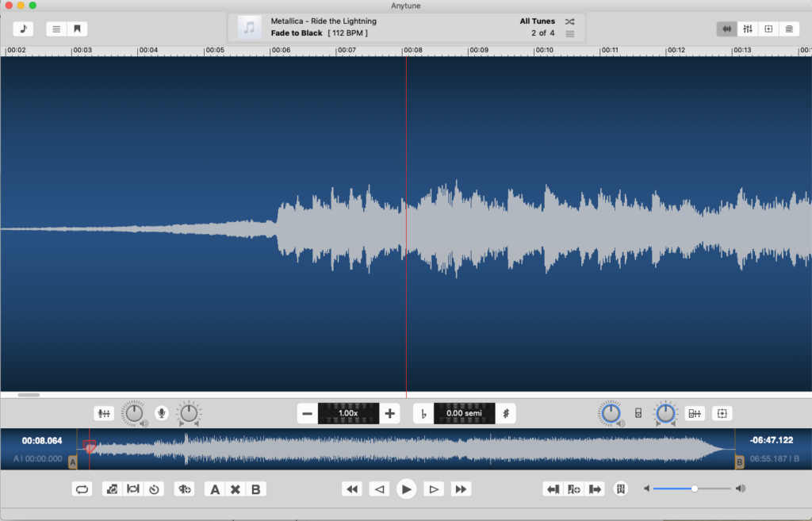Click the step-back triangle button
This screenshot has height=521, width=812.
(379, 489)
